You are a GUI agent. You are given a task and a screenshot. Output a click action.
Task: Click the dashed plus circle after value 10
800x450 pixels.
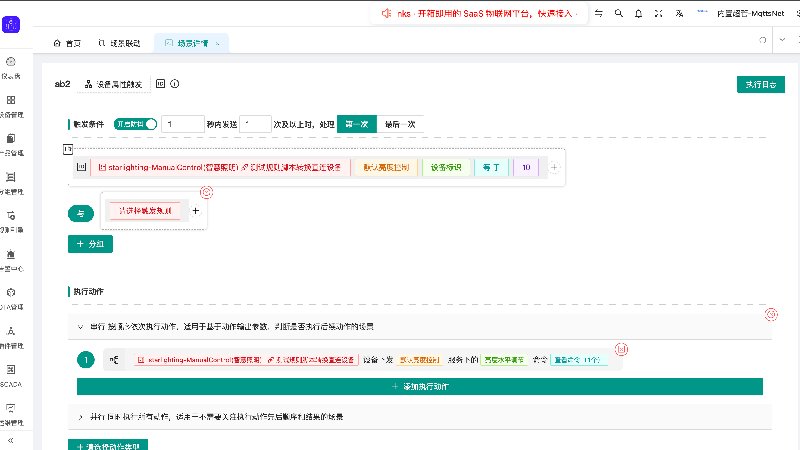tap(554, 167)
